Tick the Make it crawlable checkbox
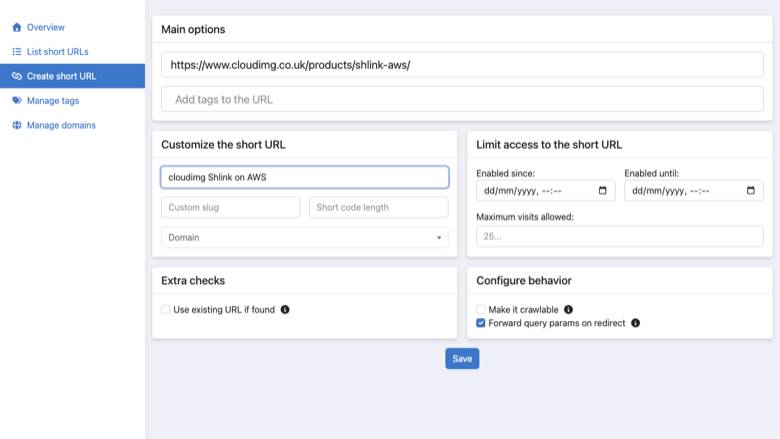780x439 pixels. [481, 310]
